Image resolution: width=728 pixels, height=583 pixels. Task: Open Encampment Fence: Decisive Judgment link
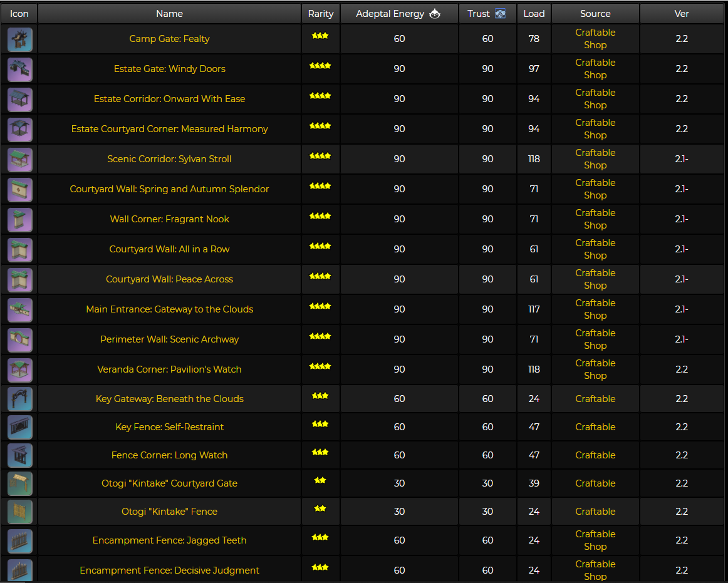(x=169, y=570)
